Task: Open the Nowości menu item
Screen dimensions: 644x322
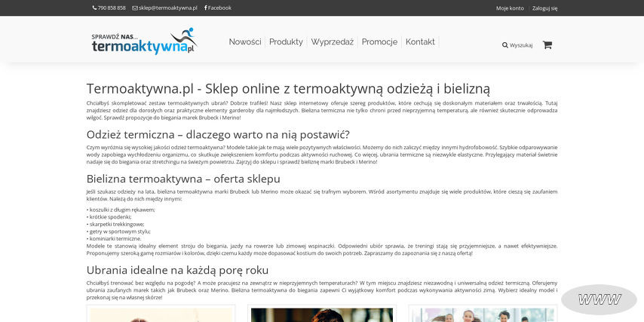Action: coord(245,42)
